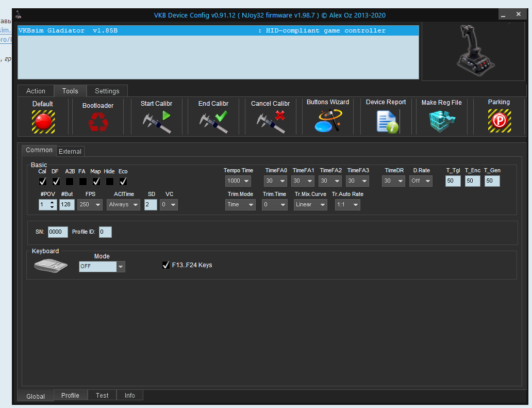Click the app icon in title bar
Viewport: 532px width, 408px height.
(19, 15)
